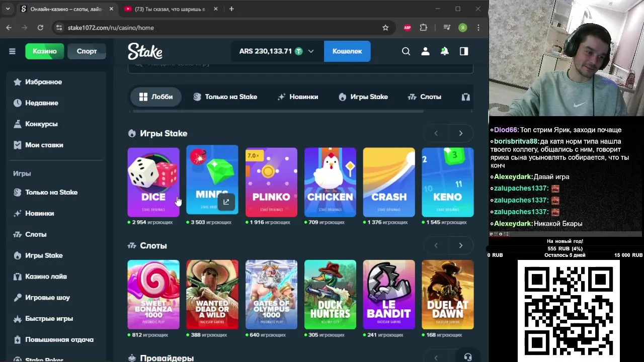Open the tab search chevron
This screenshot has height=362, width=644.
tap(8, 9)
